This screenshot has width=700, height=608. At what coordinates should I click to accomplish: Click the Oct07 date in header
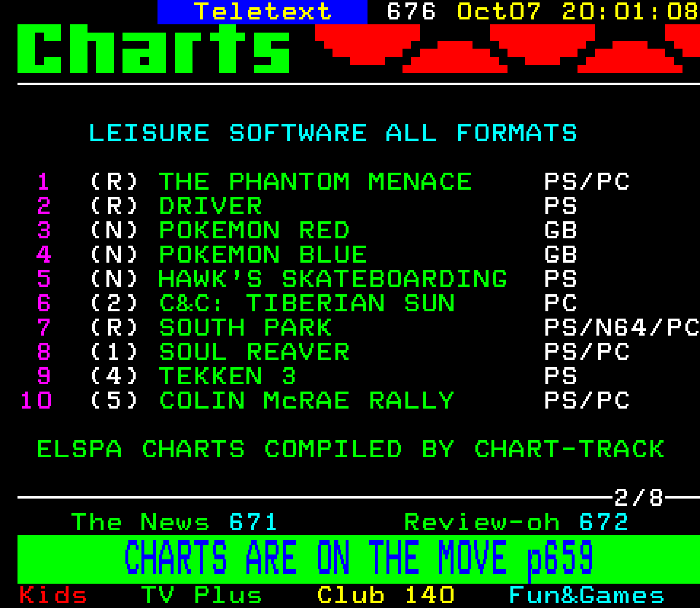coord(498,12)
